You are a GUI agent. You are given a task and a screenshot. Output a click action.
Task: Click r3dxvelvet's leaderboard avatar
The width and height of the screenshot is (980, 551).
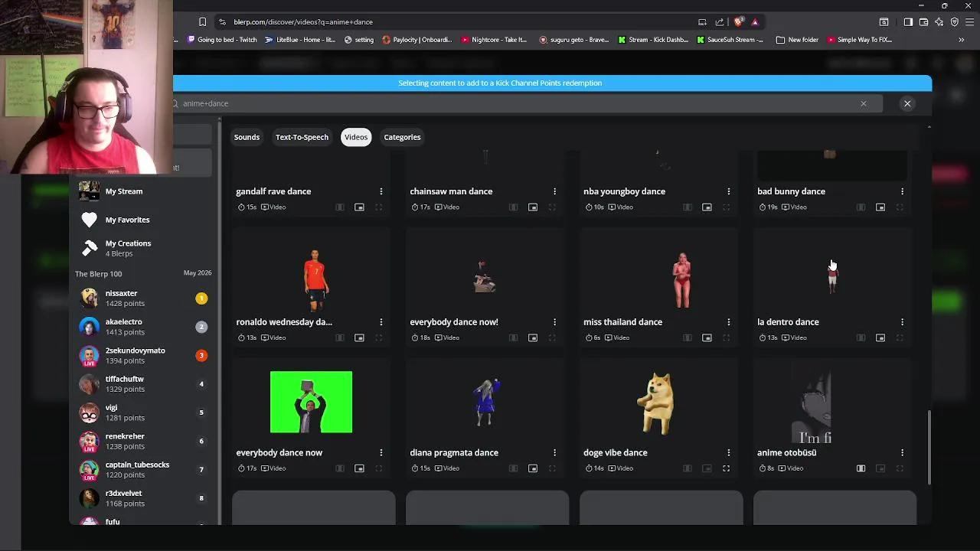[89, 498]
